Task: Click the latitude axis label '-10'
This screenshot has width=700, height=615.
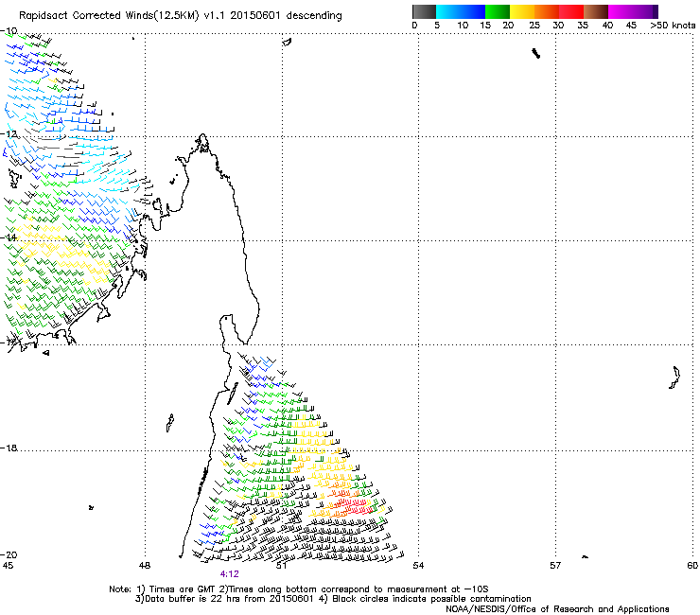Action: [x=9, y=31]
